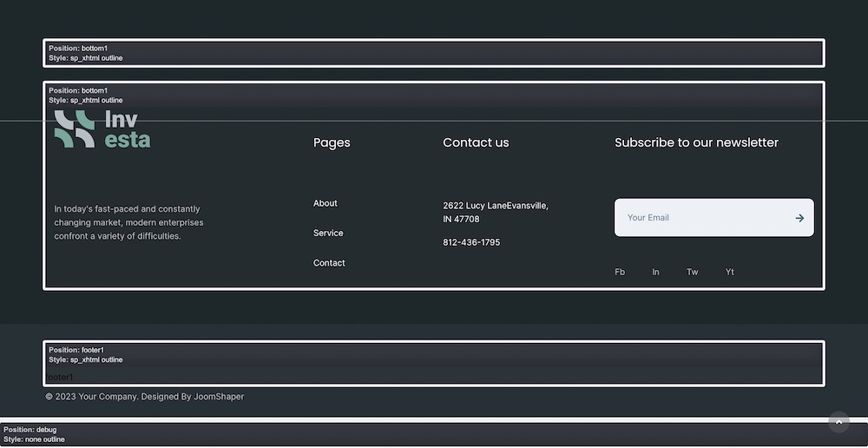868x448 pixels.
Task: Click the fast-paced market description paragraph
Action: tap(128, 222)
